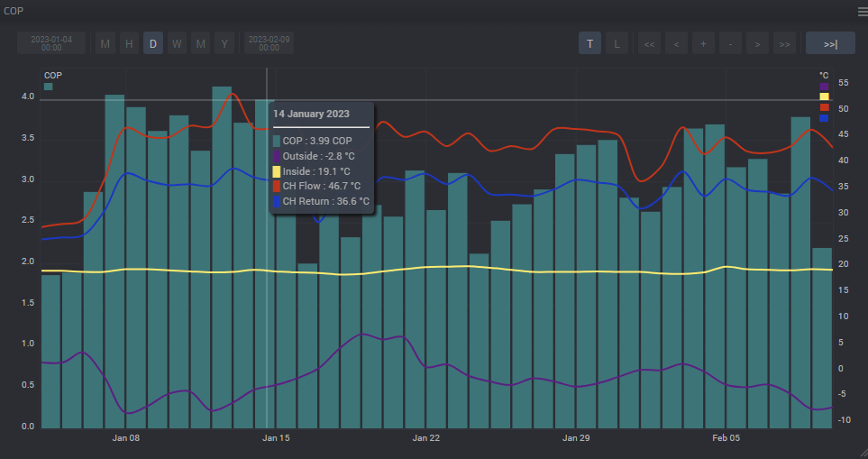Image resolution: width=868 pixels, height=459 pixels.
Task: Step back with the < button
Action: [677, 43]
